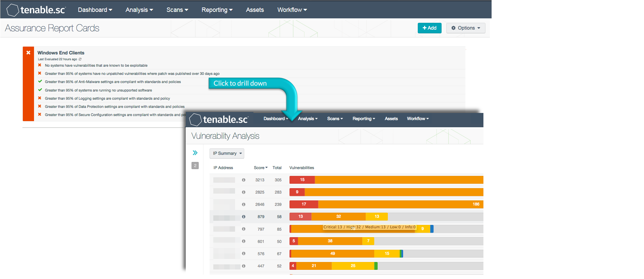
Task: Open the Workflow menu in Vulnerability Analysis window
Action: (418, 119)
